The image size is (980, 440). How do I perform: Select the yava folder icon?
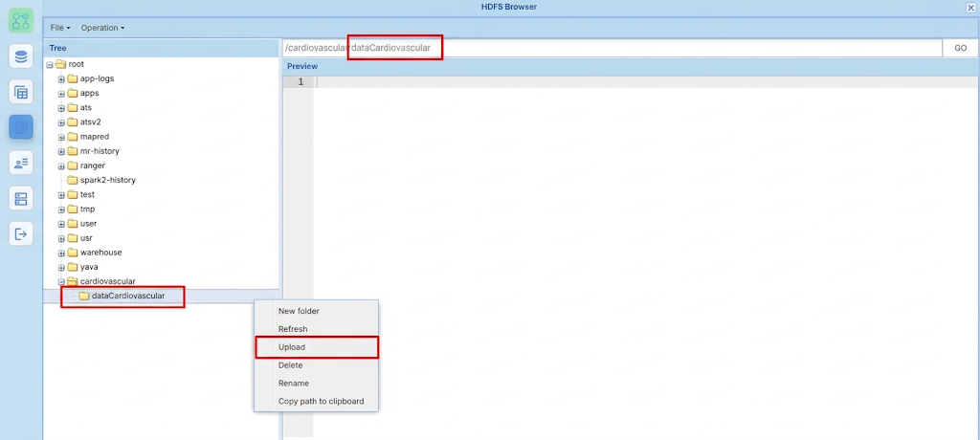pos(73,267)
